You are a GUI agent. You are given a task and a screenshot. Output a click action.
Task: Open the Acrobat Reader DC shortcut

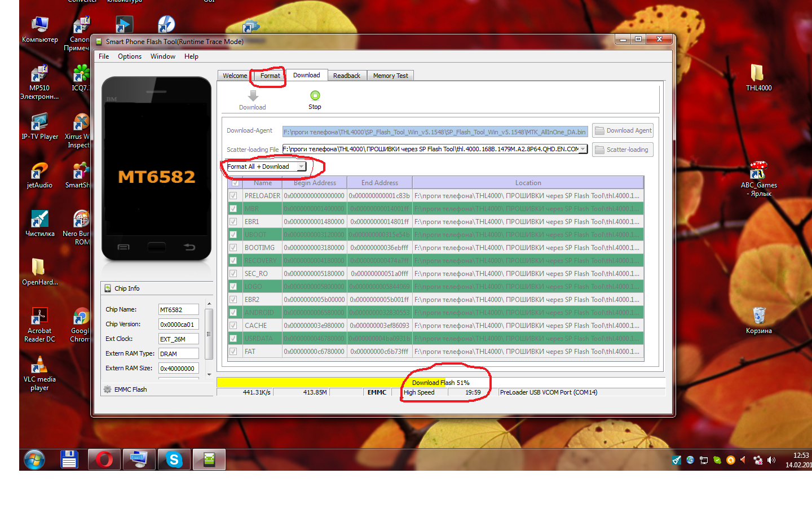tap(39, 317)
